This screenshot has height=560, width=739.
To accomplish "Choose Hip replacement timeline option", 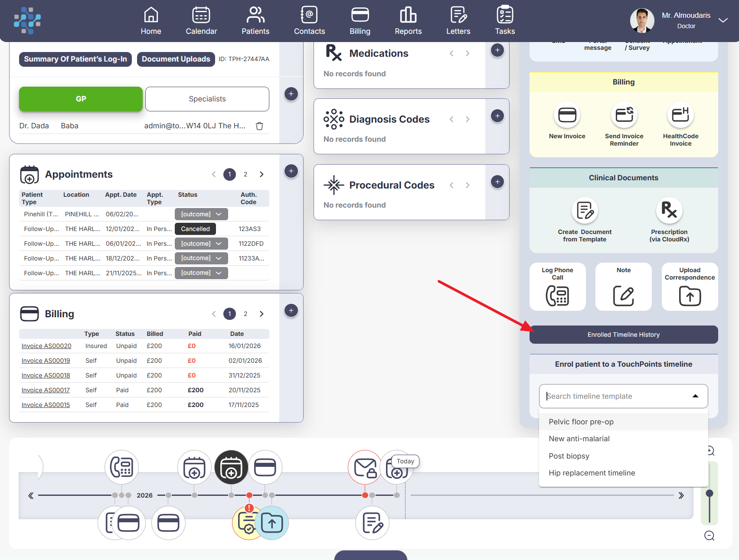I will coord(592,473).
